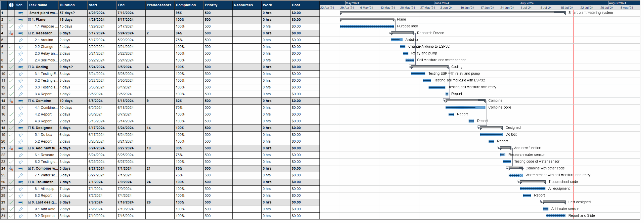Viewport: 644px width, 223px height.
Task: Collapse the 1. Plane task group
Action: click(x=29, y=20)
